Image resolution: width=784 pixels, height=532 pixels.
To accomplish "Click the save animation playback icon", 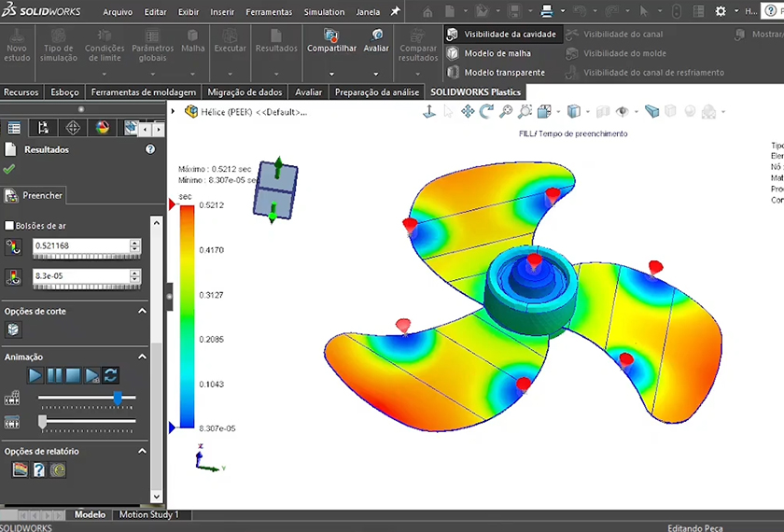I will click(92, 375).
